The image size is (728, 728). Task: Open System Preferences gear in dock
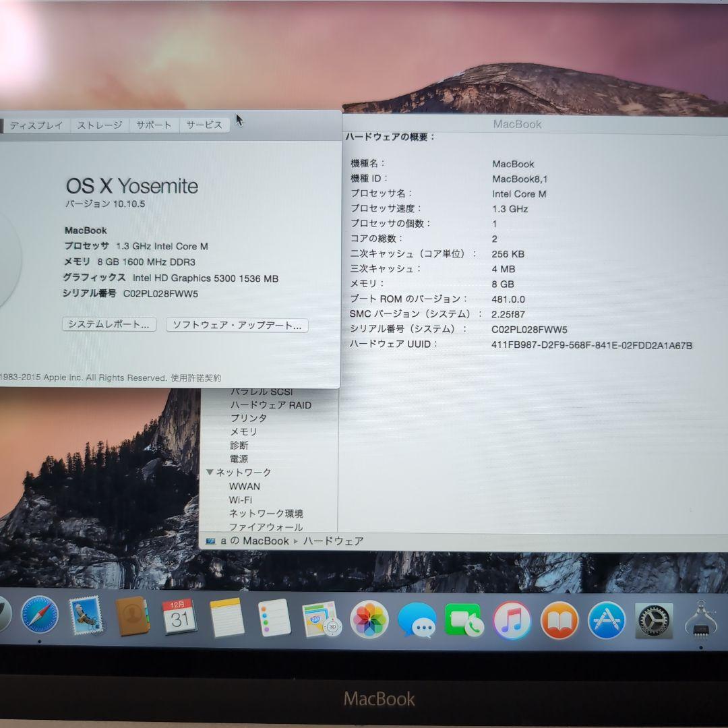pyautogui.click(x=654, y=620)
